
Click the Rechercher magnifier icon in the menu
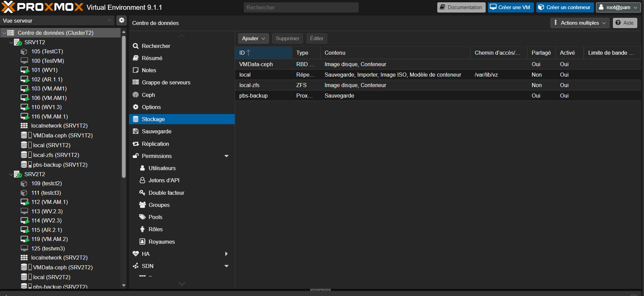(136, 46)
